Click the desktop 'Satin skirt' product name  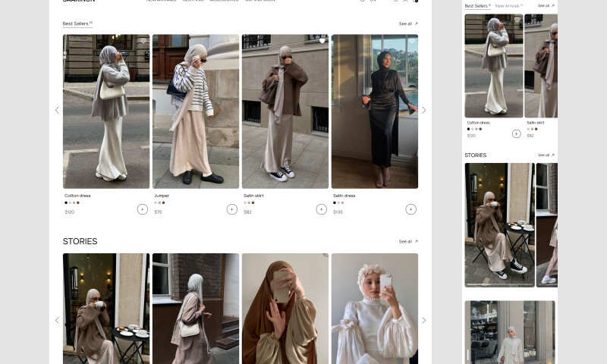(253, 196)
